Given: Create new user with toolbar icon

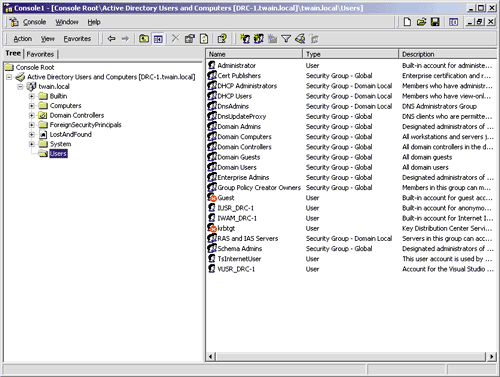Looking at the screenshot, I should 245,39.
